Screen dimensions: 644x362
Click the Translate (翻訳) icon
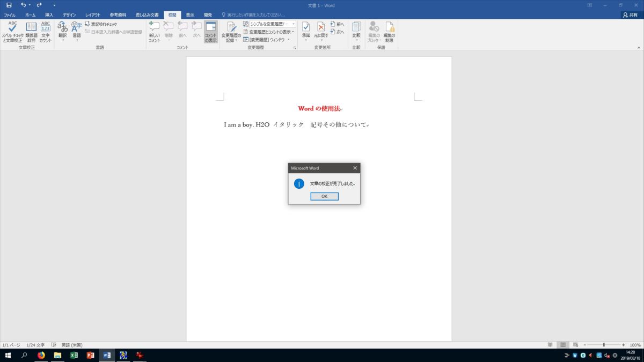[x=63, y=32]
